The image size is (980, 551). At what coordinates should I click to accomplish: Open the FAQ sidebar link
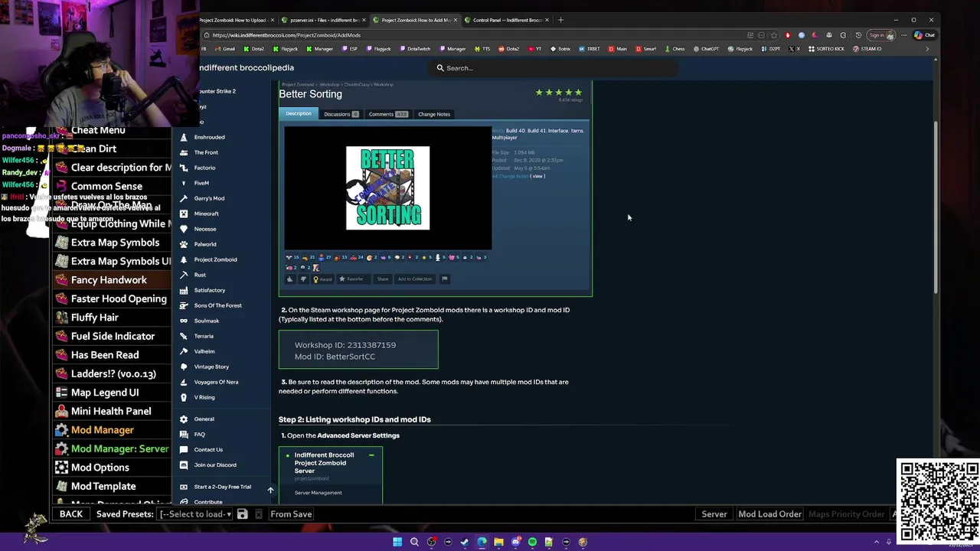click(199, 434)
